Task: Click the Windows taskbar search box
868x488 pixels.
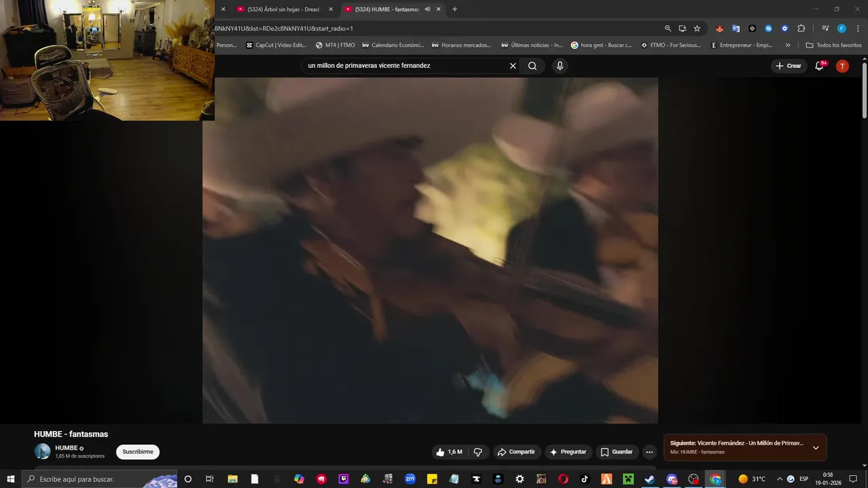Action: point(99,479)
